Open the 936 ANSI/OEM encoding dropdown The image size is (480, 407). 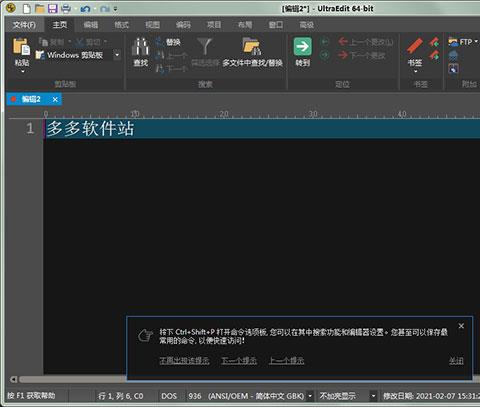[310, 396]
